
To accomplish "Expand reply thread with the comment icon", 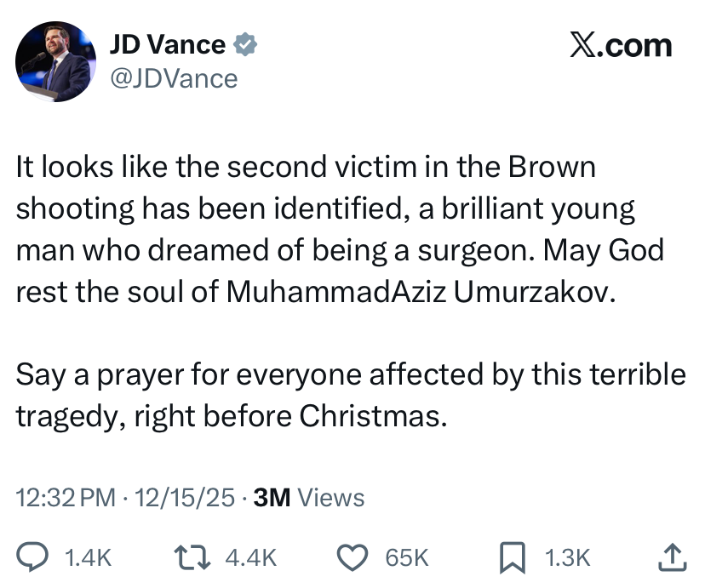I will [x=33, y=558].
